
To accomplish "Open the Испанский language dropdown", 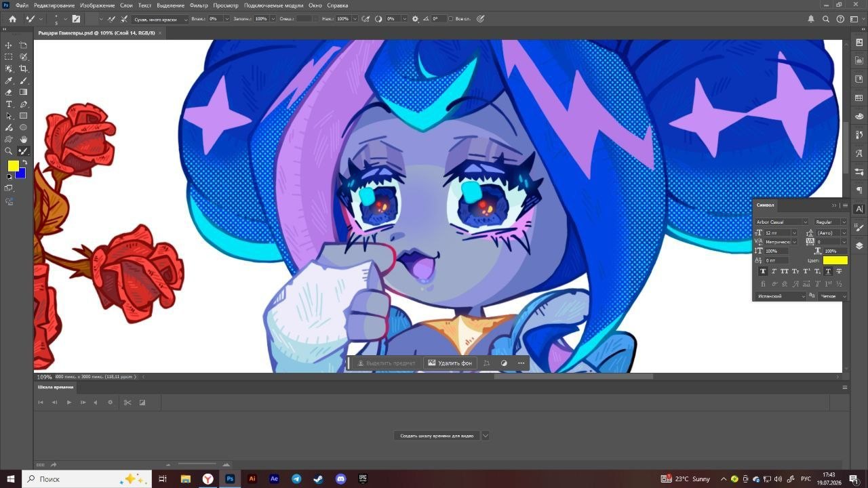I will [x=781, y=296].
